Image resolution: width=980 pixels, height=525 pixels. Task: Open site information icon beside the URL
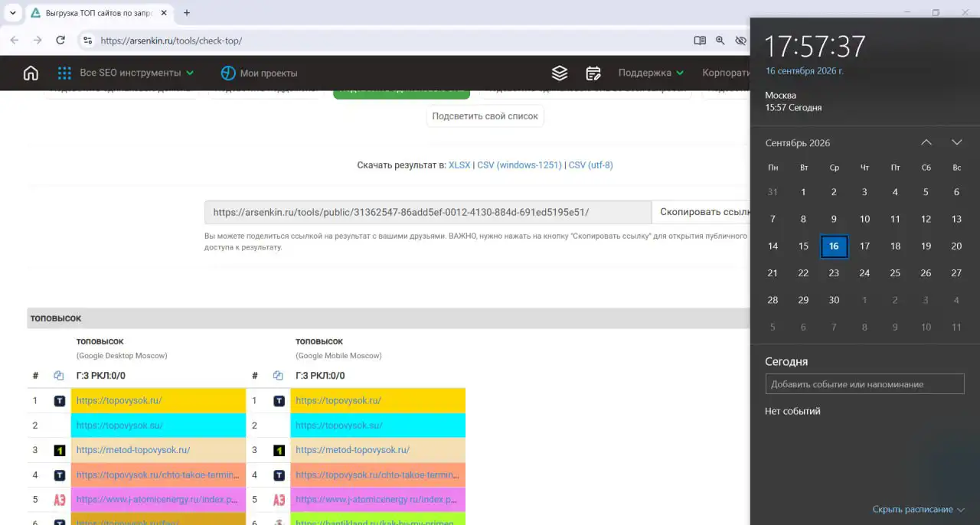[x=87, y=41]
